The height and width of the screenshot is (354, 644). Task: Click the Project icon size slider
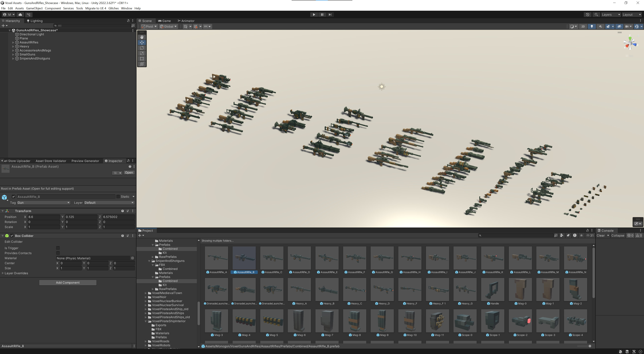coord(584,346)
